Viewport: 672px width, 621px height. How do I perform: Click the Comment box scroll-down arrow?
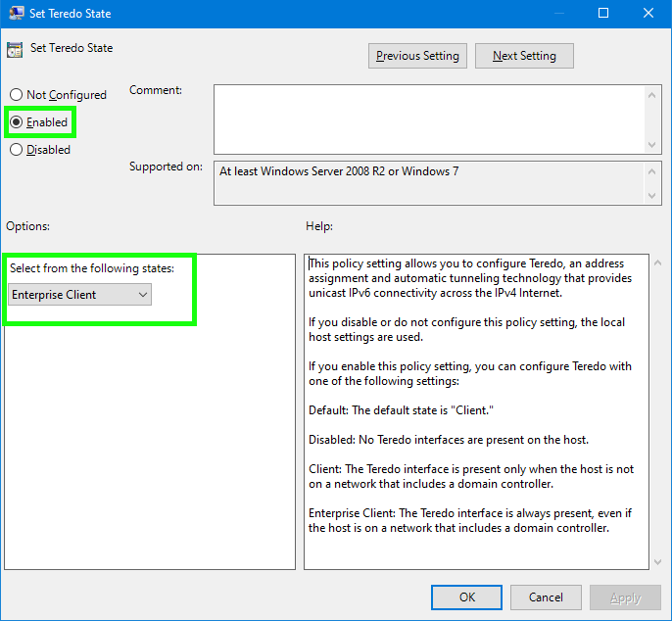(653, 144)
